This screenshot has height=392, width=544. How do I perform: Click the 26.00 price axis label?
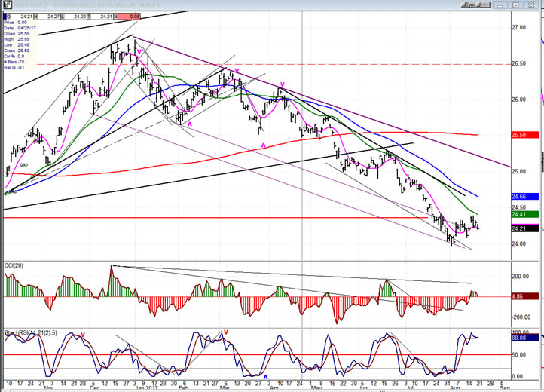point(519,100)
